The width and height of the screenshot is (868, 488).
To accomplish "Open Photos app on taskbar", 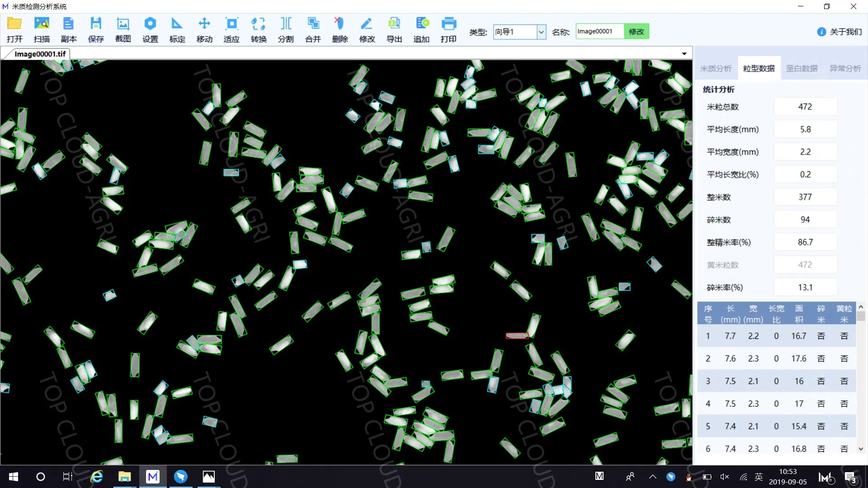I will pos(208,477).
